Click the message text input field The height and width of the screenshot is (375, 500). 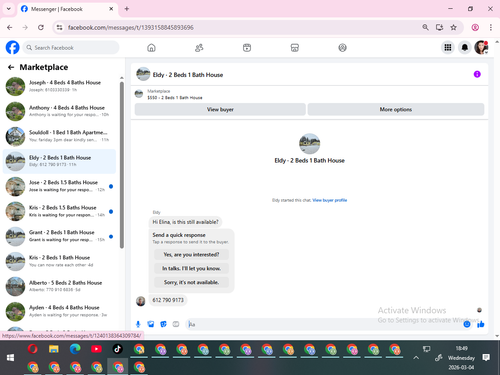[323, 324]
